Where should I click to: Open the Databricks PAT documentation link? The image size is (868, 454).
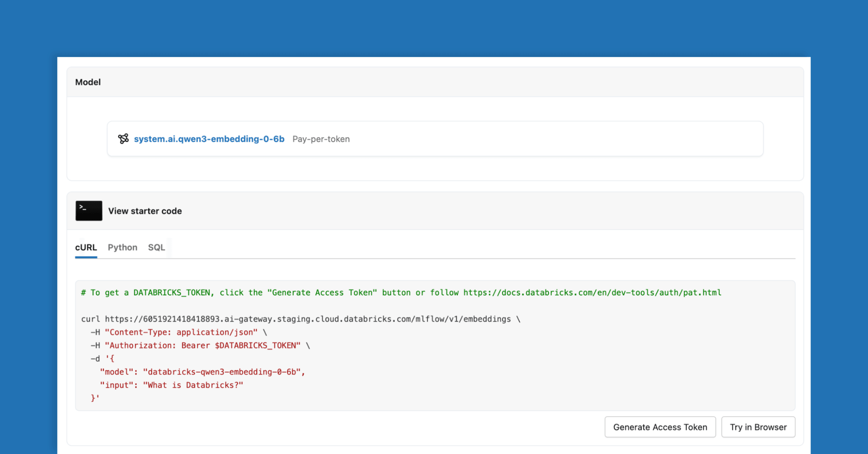[x=592, y=292]
